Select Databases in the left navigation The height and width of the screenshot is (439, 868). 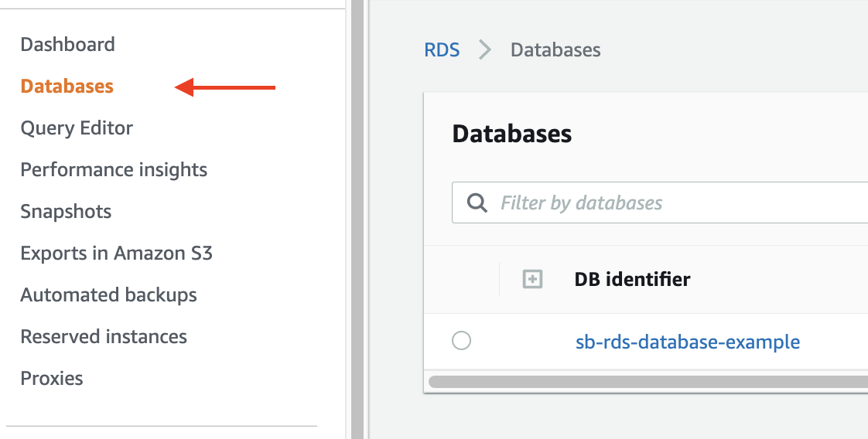coord(67,87)
